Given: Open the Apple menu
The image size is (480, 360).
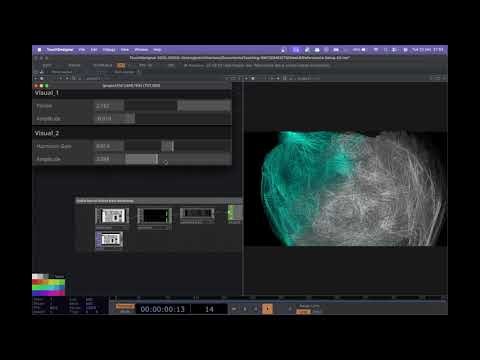Looking at the screenshot, I should [39, 50].
